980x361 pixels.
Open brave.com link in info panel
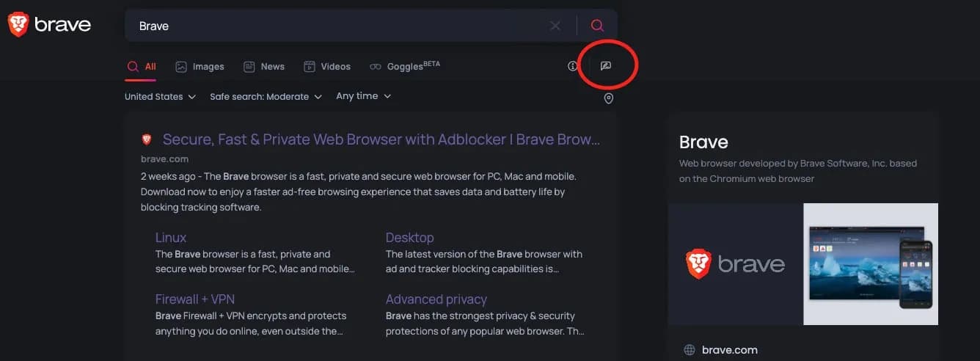point(730,350)
